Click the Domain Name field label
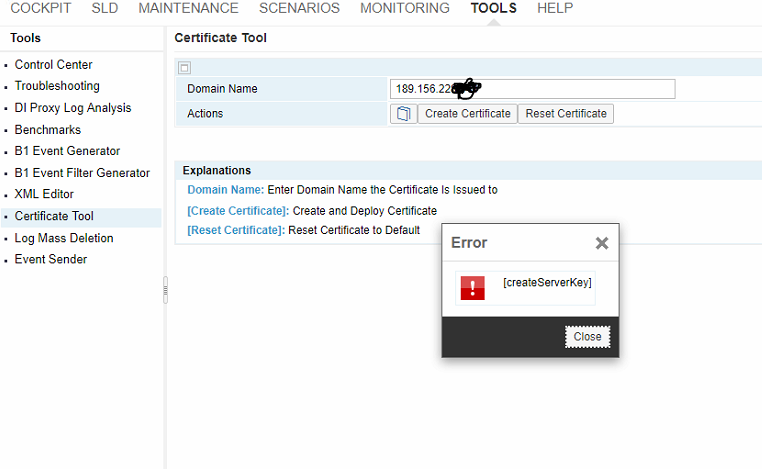Image resolution: width=762 pixels, height=469 pixels. [x=222, y=89]
